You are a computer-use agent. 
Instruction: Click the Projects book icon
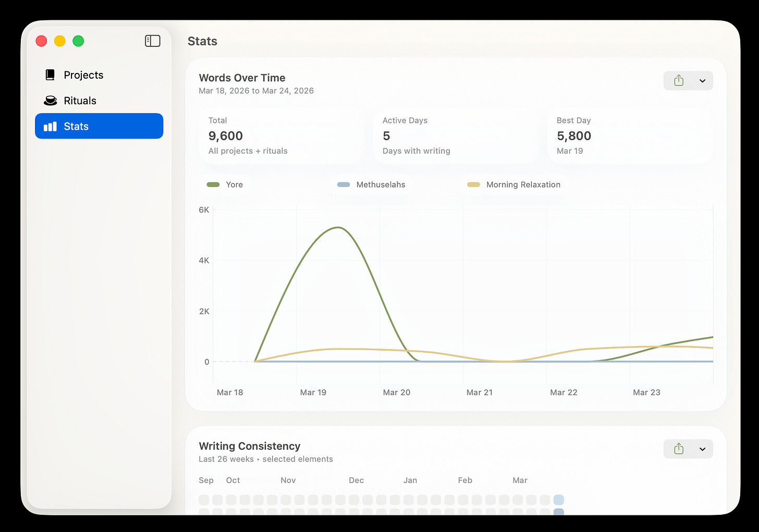pyautogui.click(x=50, y=75)
